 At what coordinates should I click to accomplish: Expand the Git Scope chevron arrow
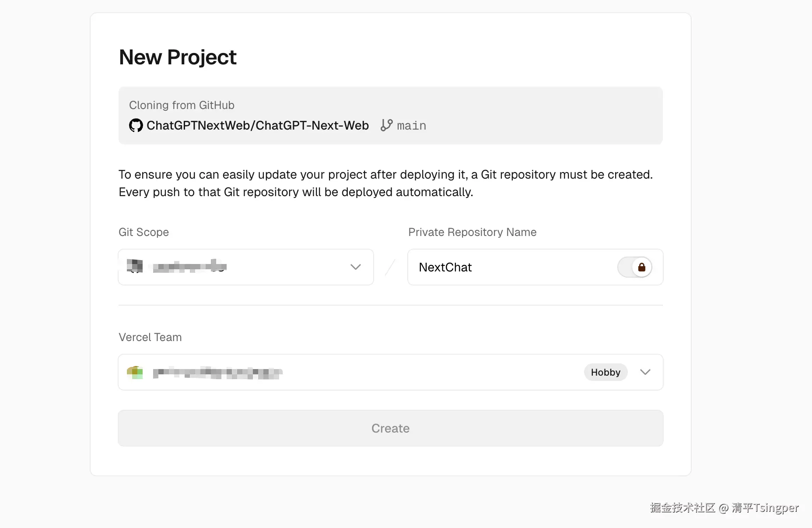355,267
